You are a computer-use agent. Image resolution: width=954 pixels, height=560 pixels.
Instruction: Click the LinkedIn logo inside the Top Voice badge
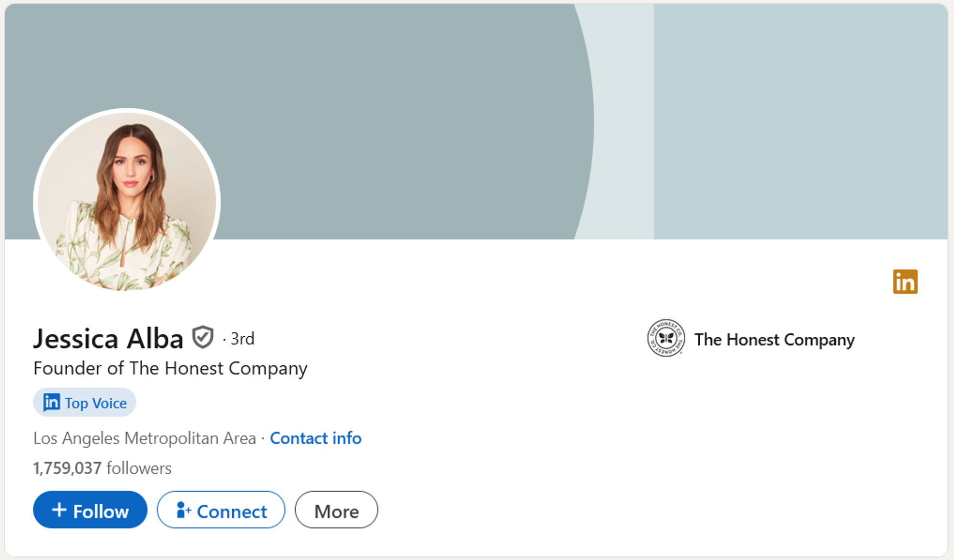pyautogui.click(x=52, y=403)
